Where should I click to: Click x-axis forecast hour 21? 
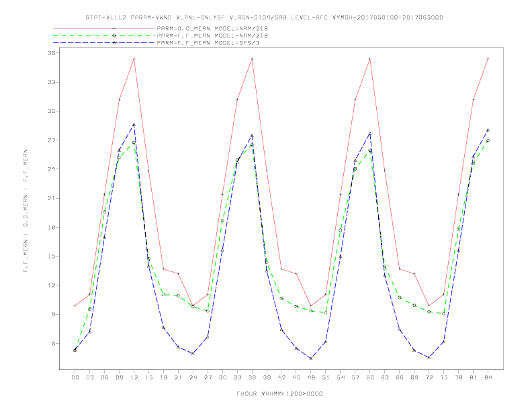coord(178,377)
